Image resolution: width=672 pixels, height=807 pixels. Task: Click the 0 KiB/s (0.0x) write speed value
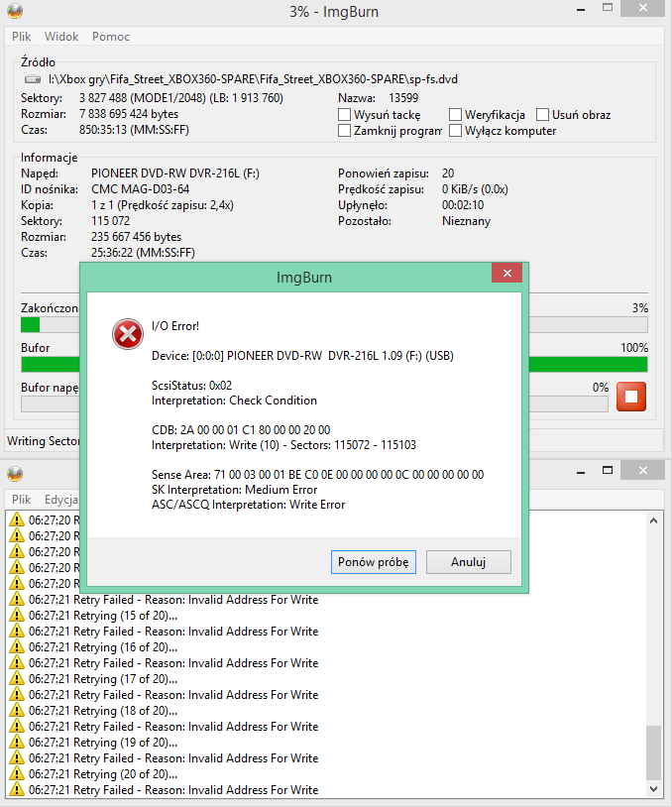tap(475, 189)
